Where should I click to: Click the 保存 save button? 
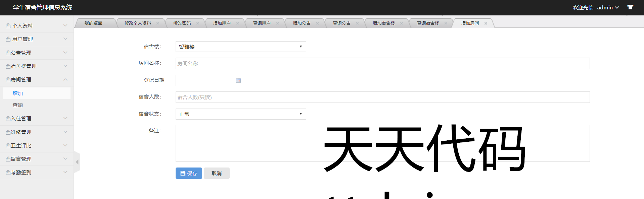pos(189,173)
